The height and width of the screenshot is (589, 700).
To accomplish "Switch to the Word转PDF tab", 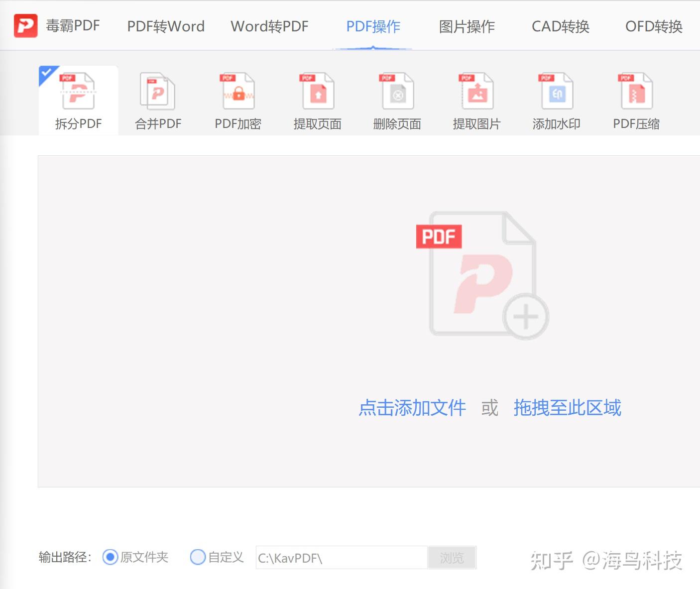I will point(269,26).
